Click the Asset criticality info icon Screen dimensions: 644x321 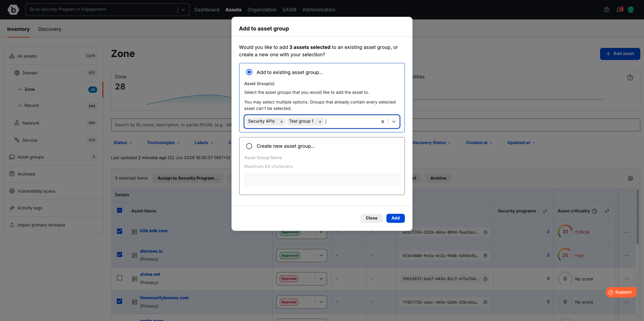point(594,211)
